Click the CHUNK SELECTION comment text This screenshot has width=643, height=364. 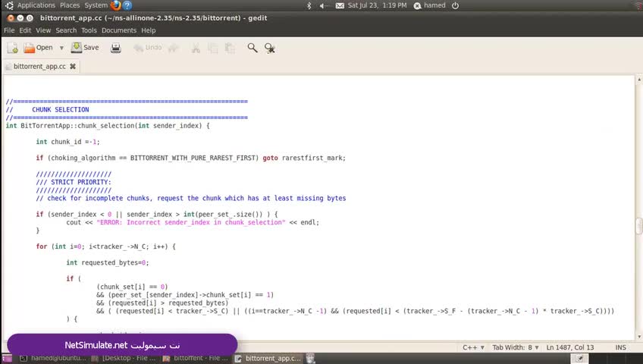[61, 109]
